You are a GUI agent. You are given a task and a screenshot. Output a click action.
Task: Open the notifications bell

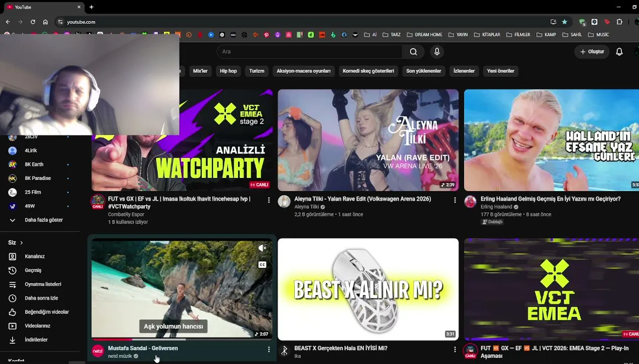pyautogui.click(x=619, y=52)
